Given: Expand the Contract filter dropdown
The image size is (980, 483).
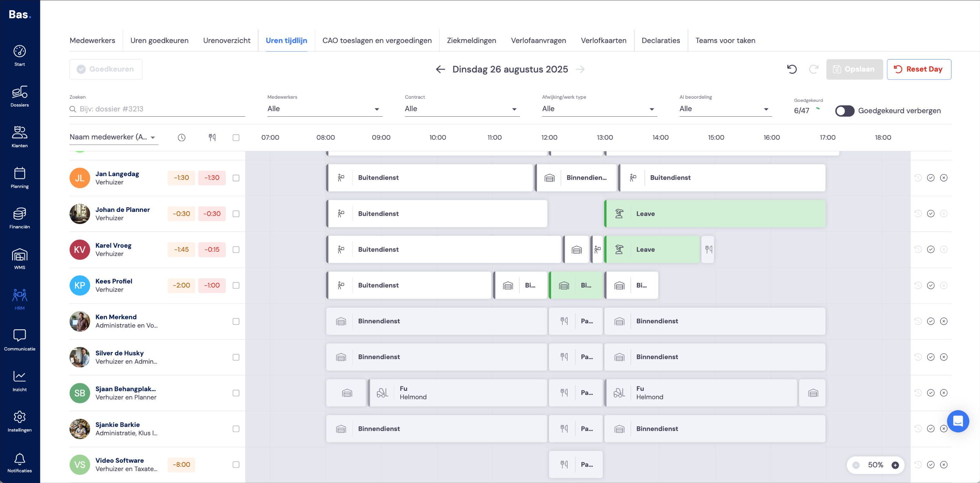Looking at the screenshot, I should (462, 109).
